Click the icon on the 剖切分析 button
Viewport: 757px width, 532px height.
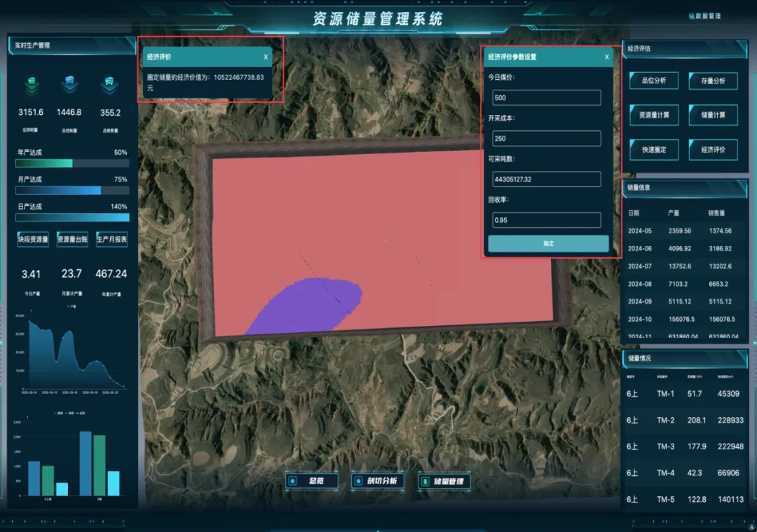pos(359,481)
